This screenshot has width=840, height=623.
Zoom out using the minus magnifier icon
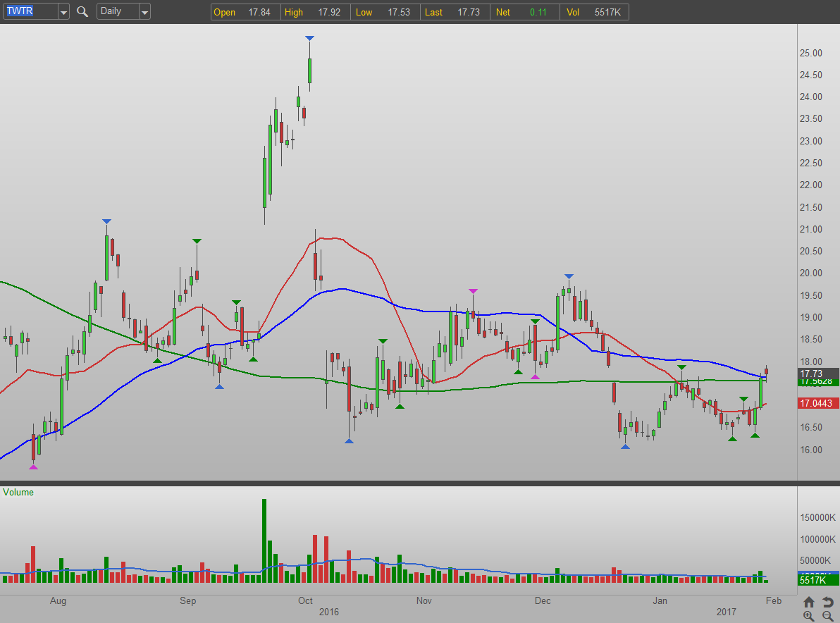coord(828,616)
